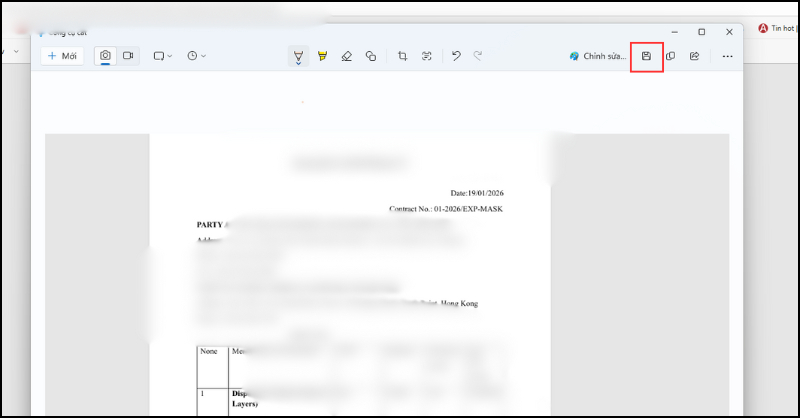
Task: Select the eraser tool
Action: click(x=346, y=56)
